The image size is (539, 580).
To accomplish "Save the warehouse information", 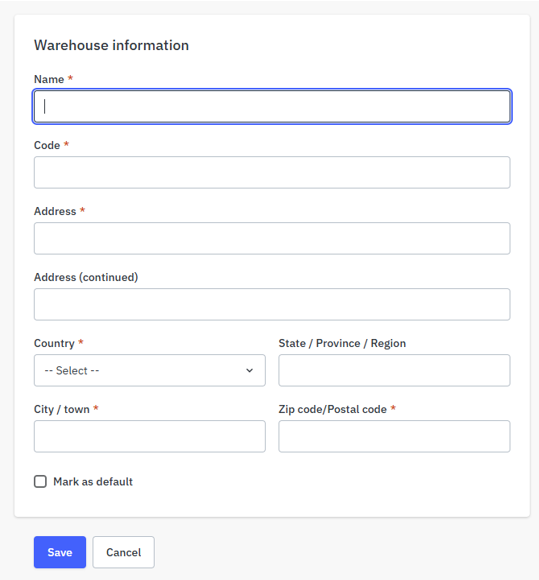I will point(60,552).
